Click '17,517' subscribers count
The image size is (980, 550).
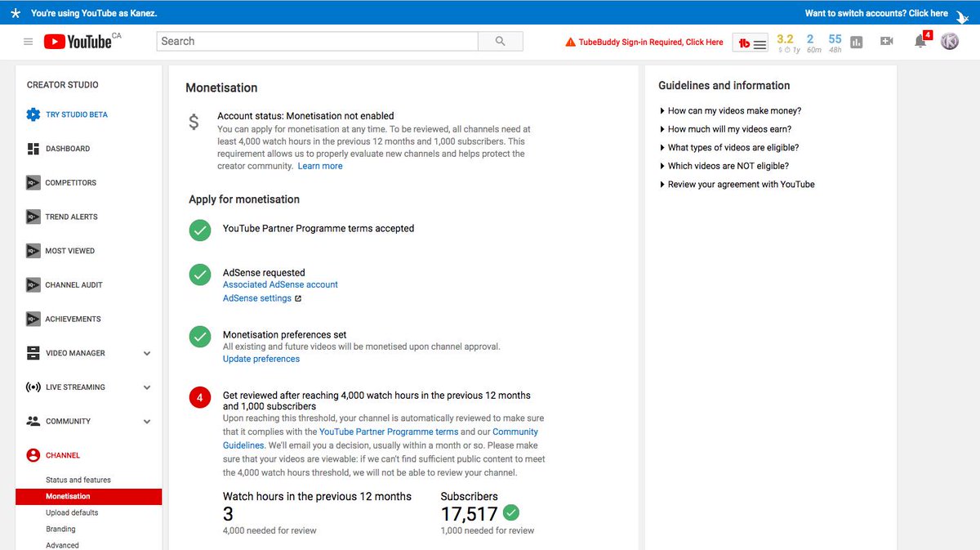pyautogui.click(x=470, y=514)
